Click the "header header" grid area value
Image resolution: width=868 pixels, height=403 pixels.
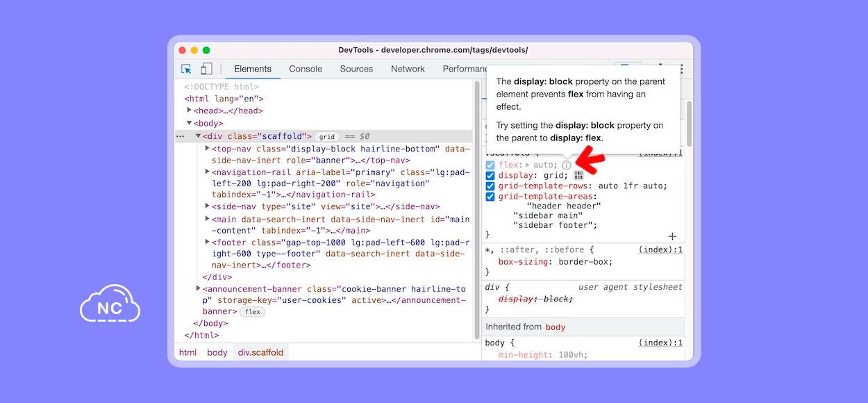point(564,206)
